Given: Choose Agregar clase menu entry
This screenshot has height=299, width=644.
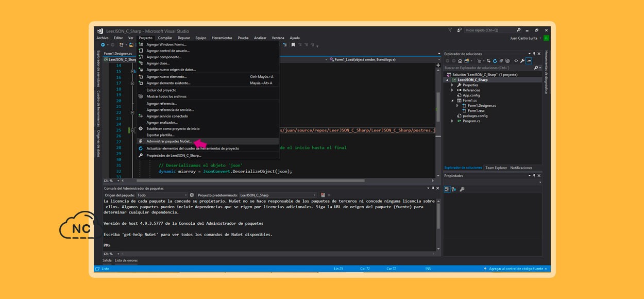Looking at the screenshot, I should [208, 63].
